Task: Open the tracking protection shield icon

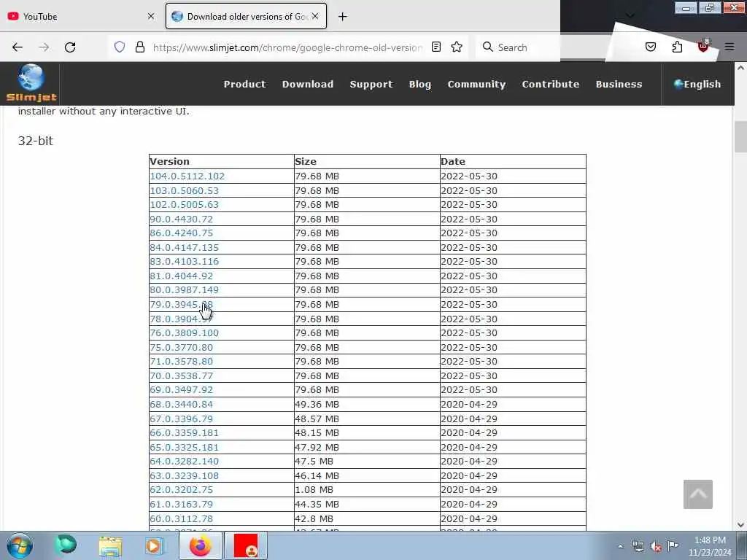Action: coord(120,47)
